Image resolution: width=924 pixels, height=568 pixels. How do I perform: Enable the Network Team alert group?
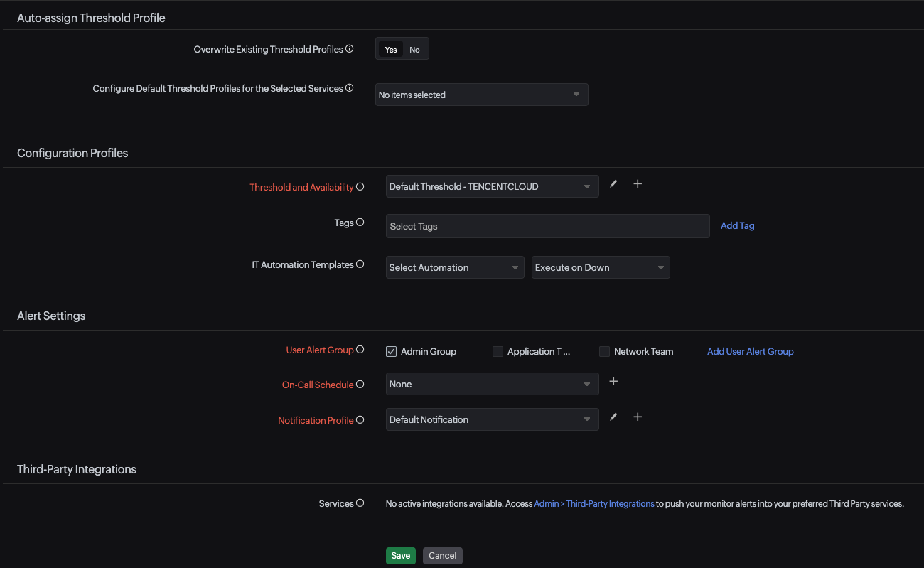click(604, 351)
